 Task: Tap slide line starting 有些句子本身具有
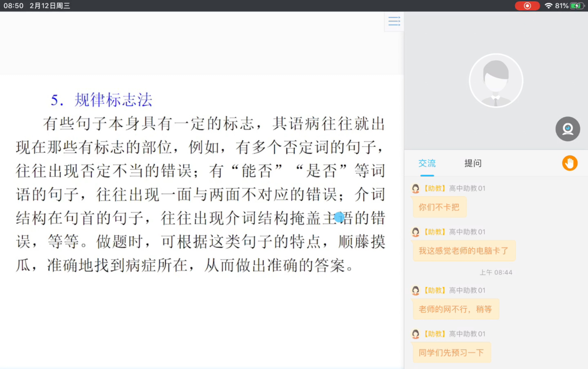pyautogui.click(x=214, y=124)
